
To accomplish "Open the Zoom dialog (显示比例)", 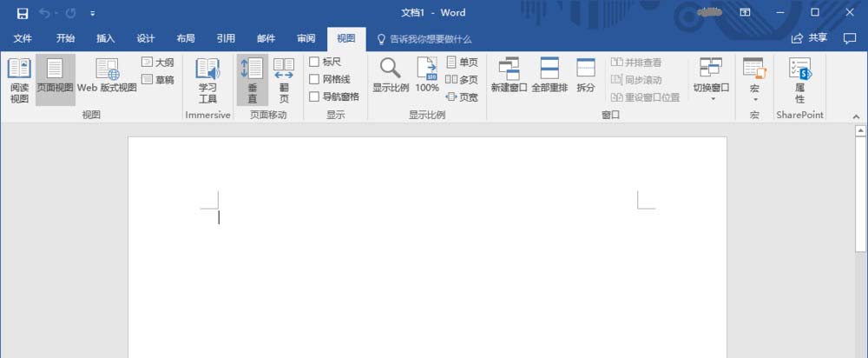I will click(391, 76).
